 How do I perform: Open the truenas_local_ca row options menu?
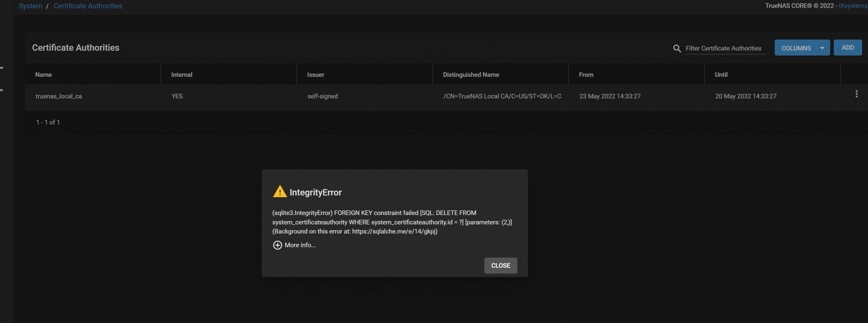pos(856,94)
